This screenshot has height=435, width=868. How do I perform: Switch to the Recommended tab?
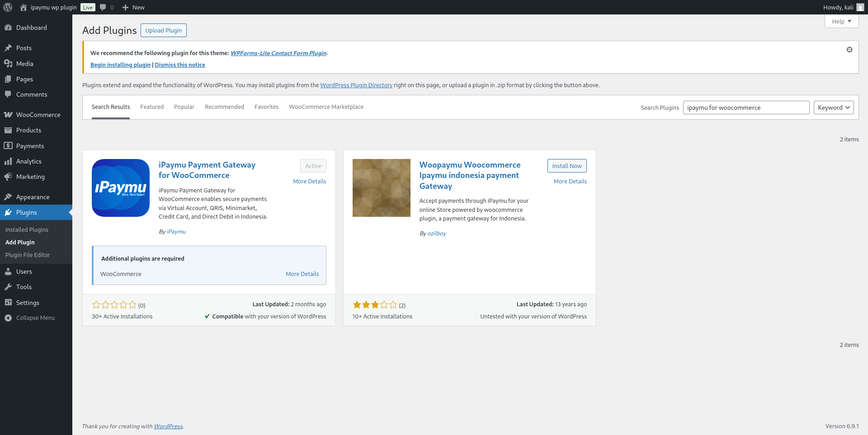224,107
